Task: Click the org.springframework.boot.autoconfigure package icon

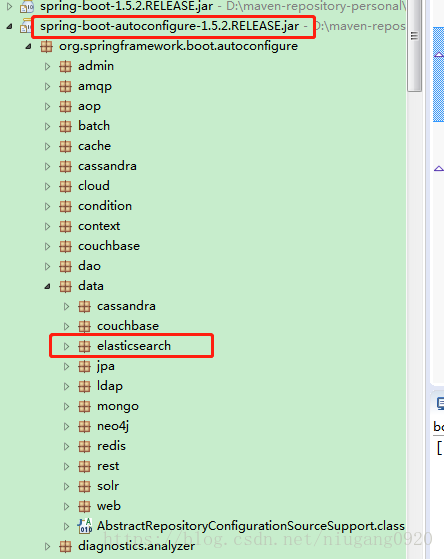Action: [x=46, y=46]
